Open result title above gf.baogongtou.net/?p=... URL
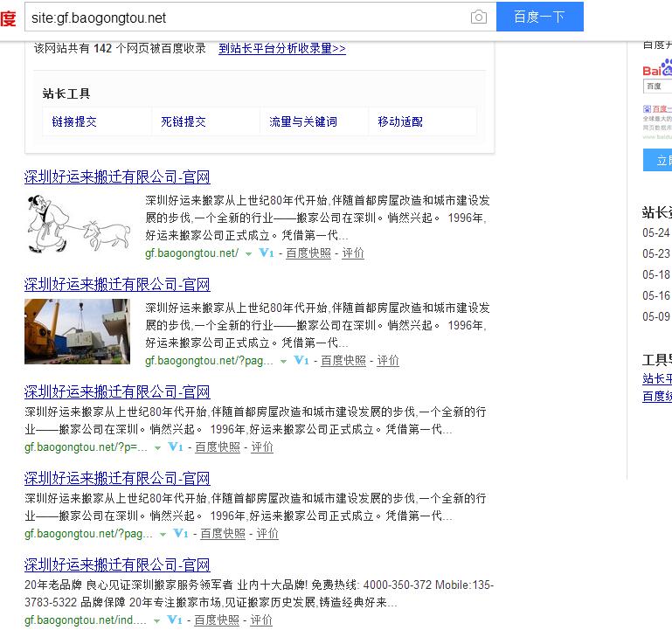The height and width of the screenshot is (630, 672). [117, 391]
